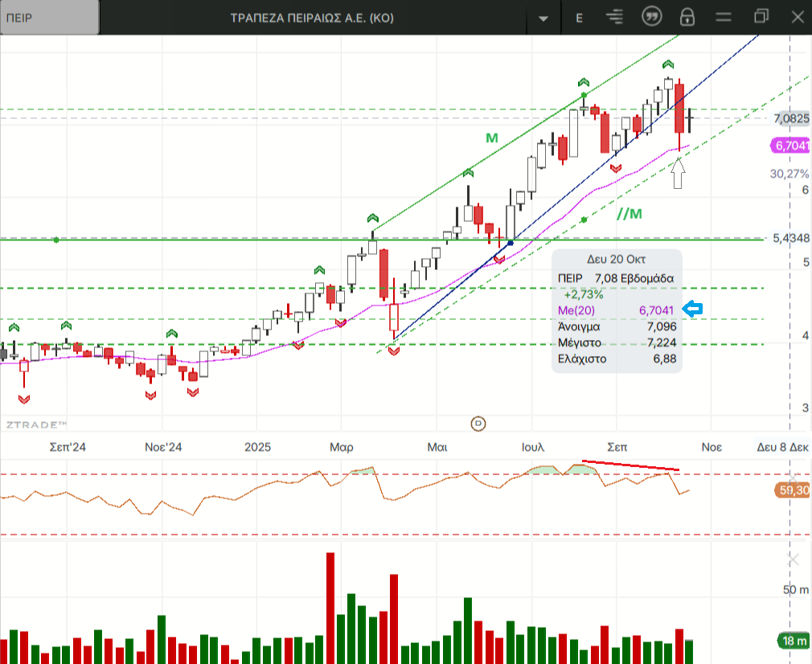812x664 pixels.
Task: Click the blue left-pointing arrow annotation
Action: 692,309
